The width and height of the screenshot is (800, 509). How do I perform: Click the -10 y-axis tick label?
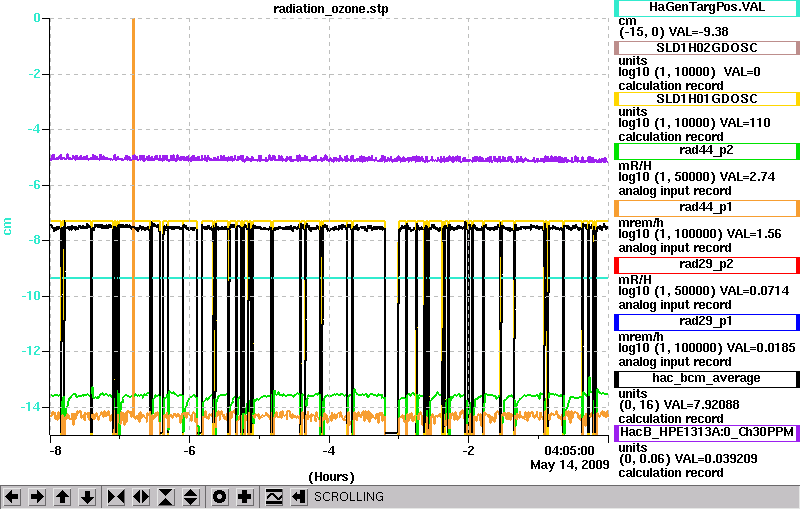pyautogui.click(x=31, y=296)
